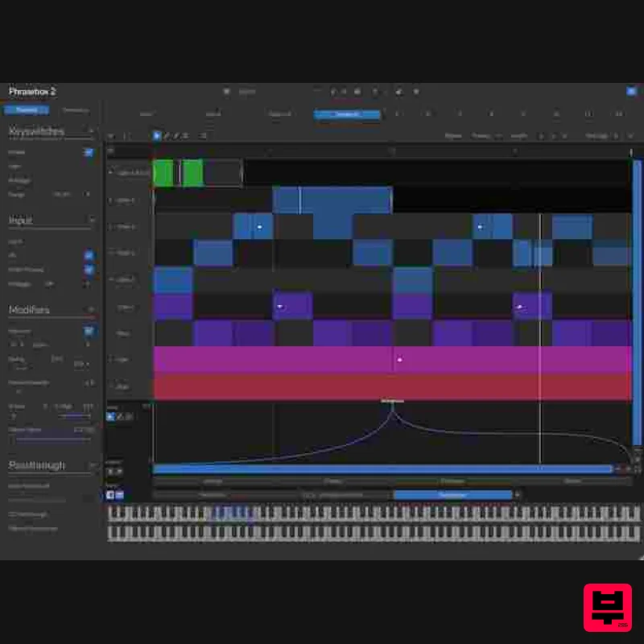
Task: Enable the Keyswitches toggle in the sidebar
Action: pos(89,151)
